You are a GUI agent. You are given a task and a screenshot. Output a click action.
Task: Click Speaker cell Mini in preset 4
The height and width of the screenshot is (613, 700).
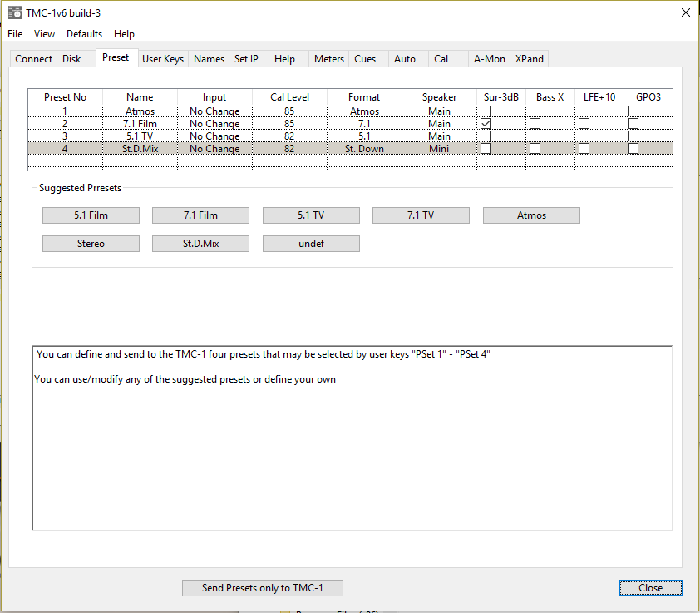coord(439,149)
